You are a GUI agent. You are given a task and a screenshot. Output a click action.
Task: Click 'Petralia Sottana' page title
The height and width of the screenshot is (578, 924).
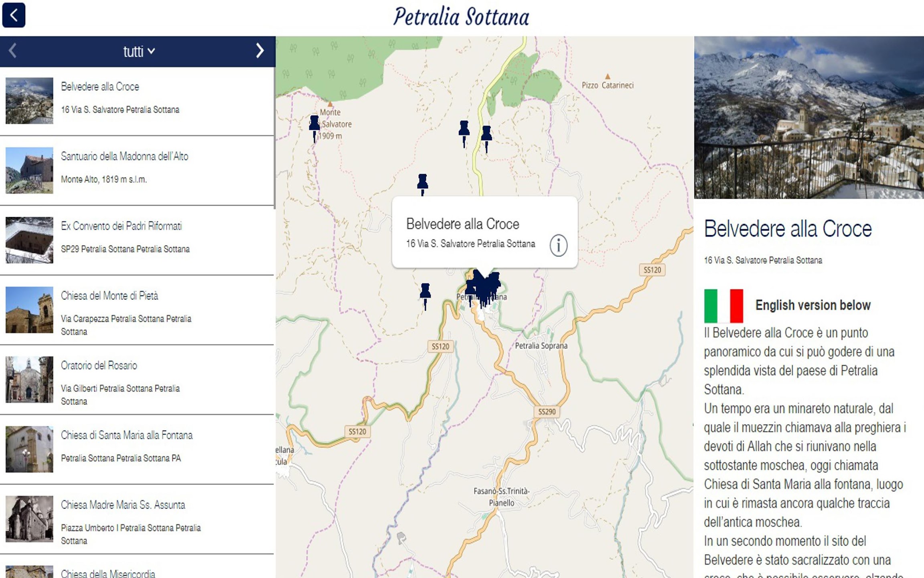(461, 17)
